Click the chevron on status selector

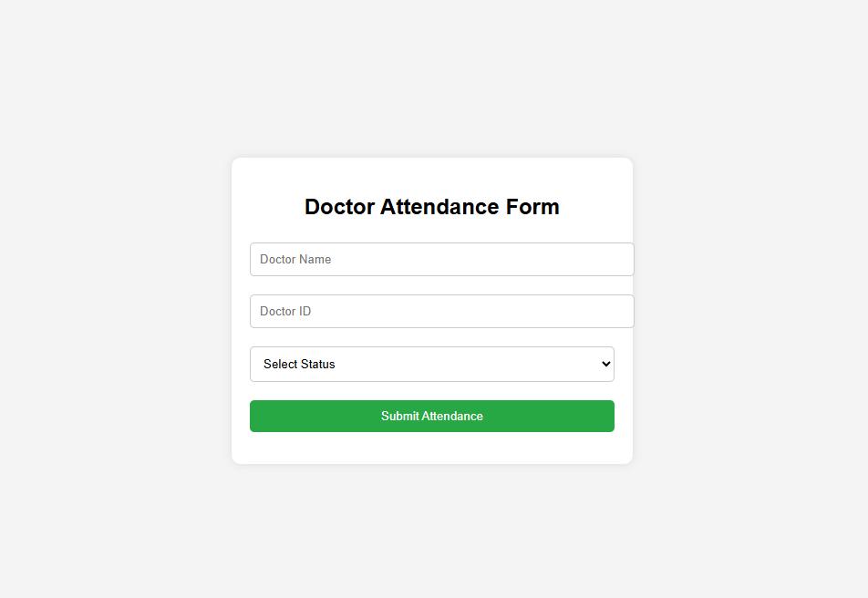[606, 364]
